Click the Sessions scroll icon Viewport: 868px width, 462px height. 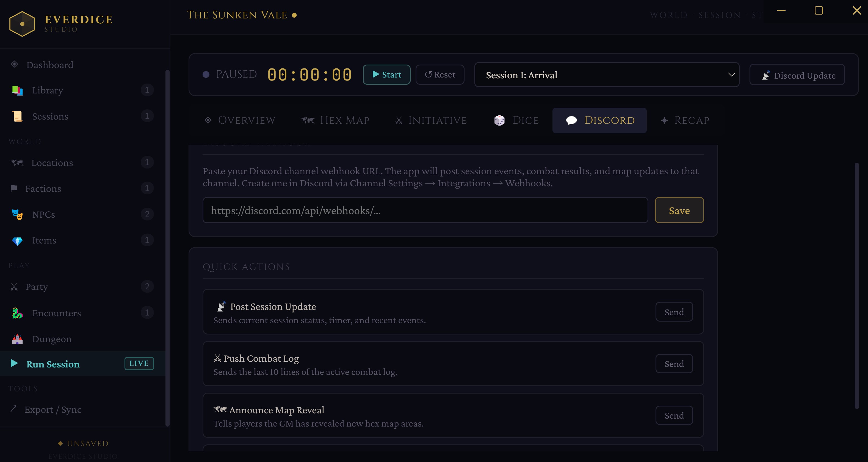pyautogui.click(x=17, y=116)
